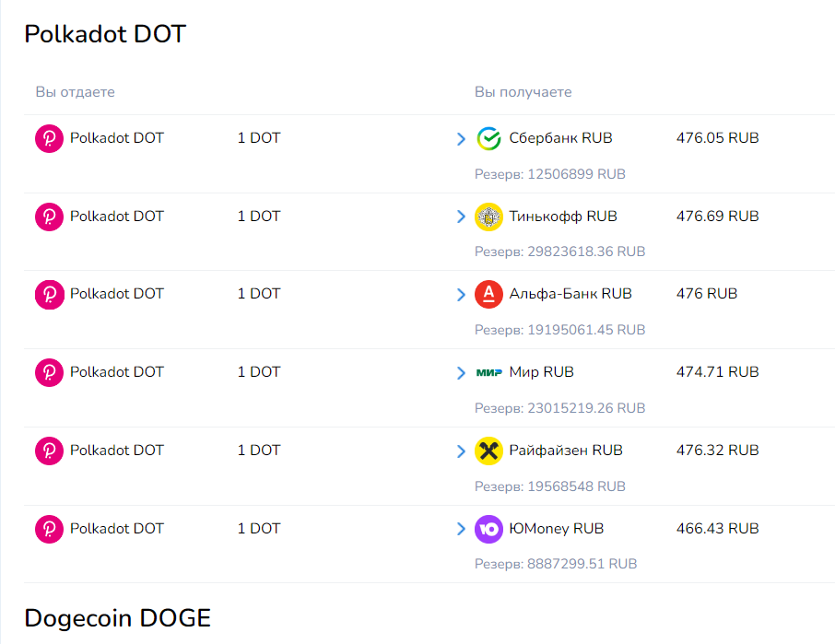
Task: Open the ЮMoney RUB exchange direction
Action: [429, 544]
